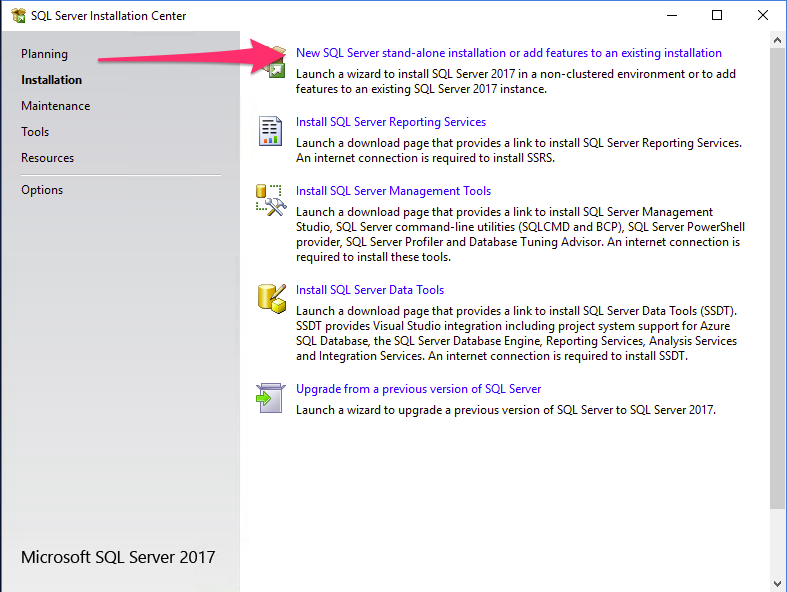Click the Data Tools yellow cylinder icon
Viewport: 787px width, 592px height.
pyautogui.click(x=272, y=299)
